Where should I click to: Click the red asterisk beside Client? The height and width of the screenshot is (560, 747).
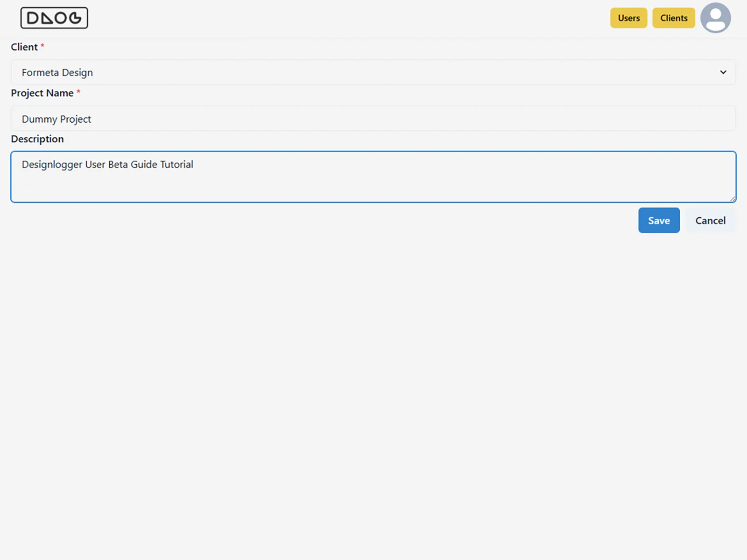click(x=42, y=46)
